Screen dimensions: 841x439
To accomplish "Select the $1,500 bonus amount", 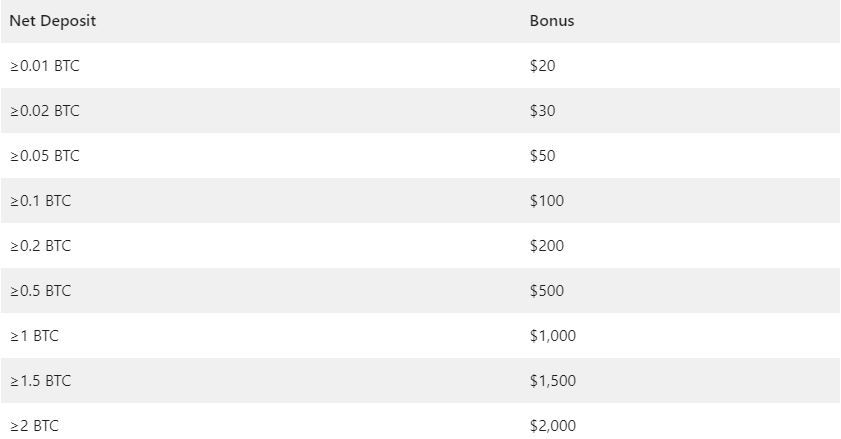I will coord(552,382).
